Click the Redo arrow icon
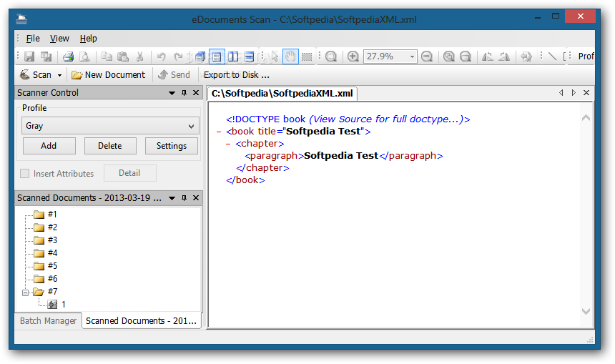The height and width of the screenshot is (364, 615). pyautogui.click(x=178, y=56)
